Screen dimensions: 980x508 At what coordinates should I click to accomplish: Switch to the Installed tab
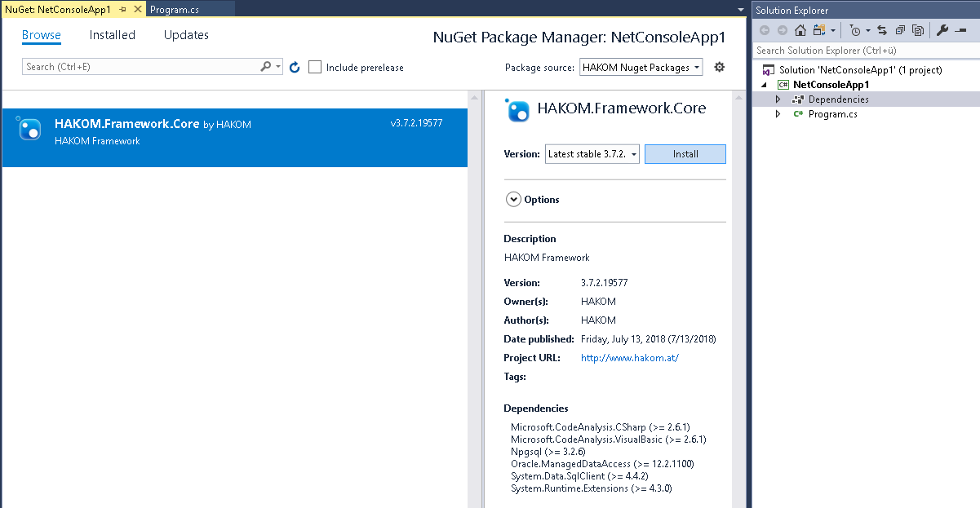pos(113,35)
